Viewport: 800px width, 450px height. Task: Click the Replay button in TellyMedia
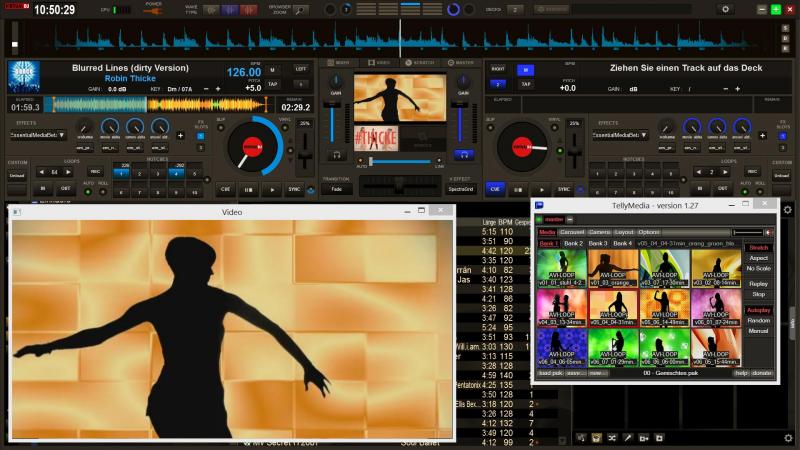(758, 284)
